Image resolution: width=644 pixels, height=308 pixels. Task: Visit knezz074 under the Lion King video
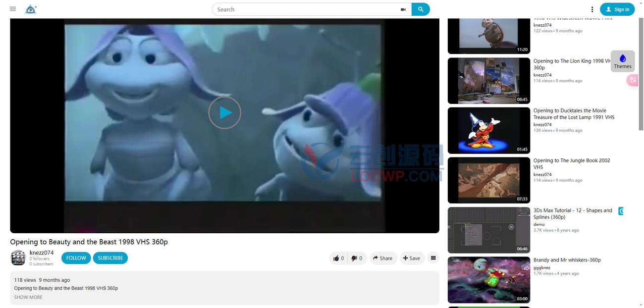(542, 75)
